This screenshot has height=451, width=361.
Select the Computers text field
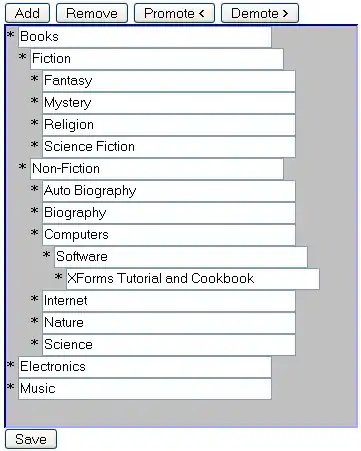(169, 235)
